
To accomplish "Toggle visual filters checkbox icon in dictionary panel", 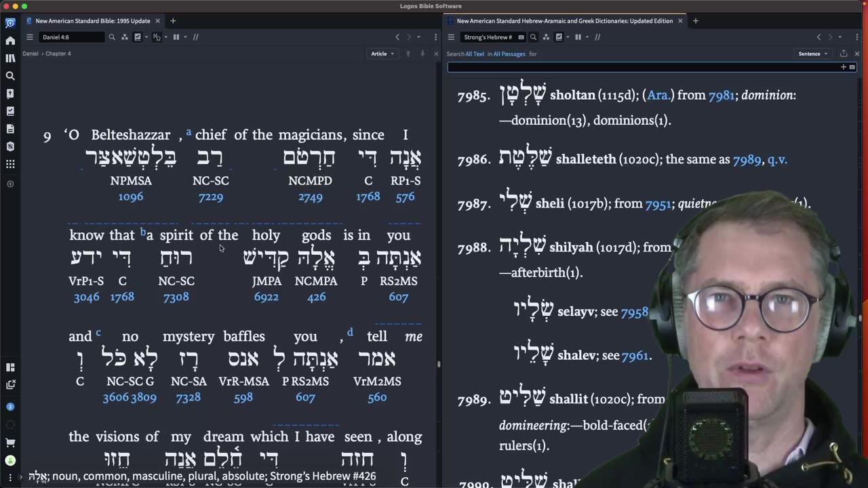I will [x=559, y=37].
